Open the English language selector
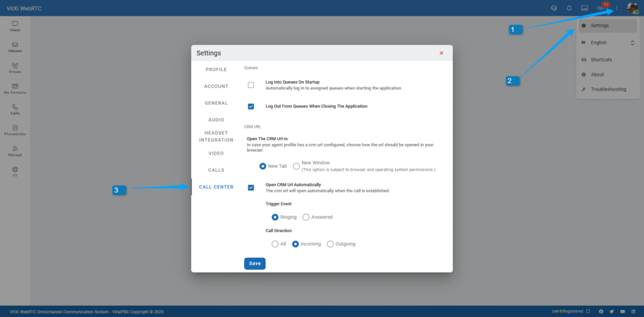644x317 pixels. (x=608, y=43)
